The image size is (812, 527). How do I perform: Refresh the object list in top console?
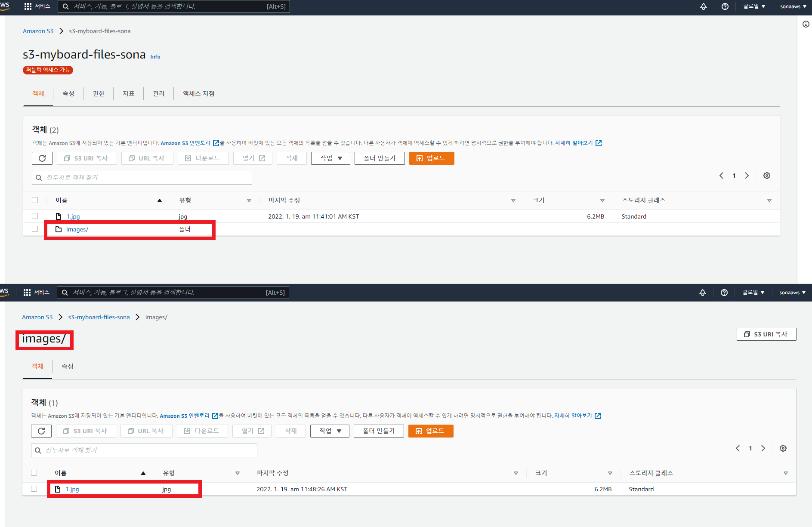click(x=42, y=158)
